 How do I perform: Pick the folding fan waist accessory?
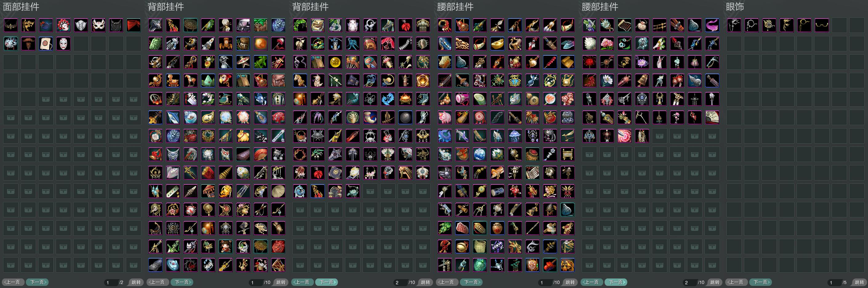pos(712,117)
